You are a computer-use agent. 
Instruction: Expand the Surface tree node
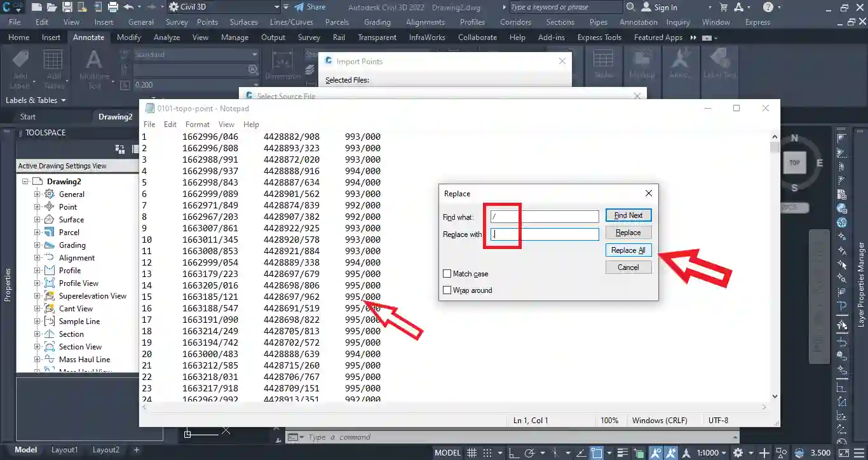37,220
